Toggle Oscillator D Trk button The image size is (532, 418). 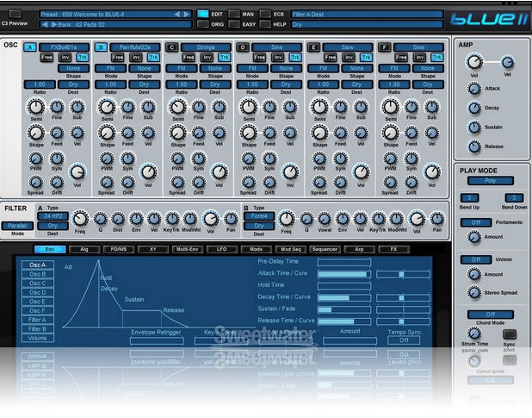click(x=295, y=58)
